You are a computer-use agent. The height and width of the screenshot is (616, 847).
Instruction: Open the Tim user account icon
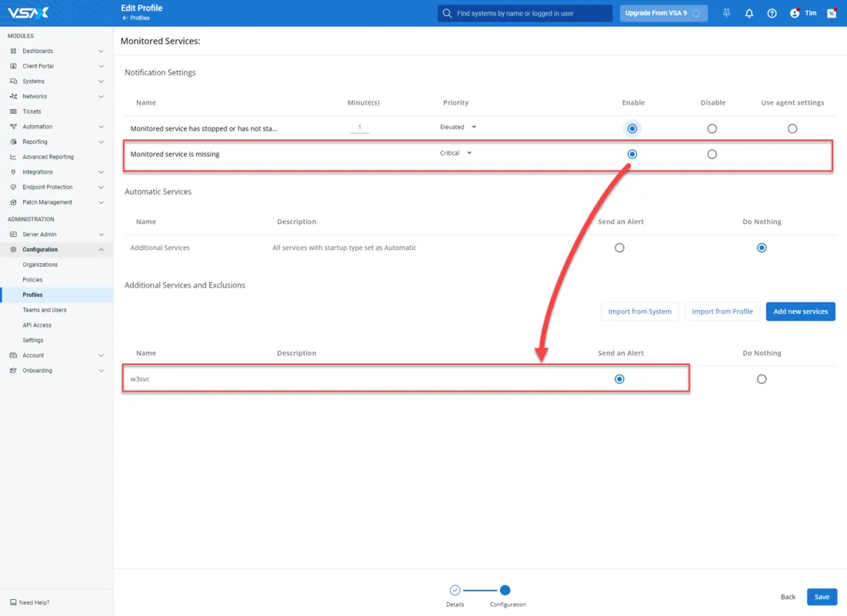[x=795, y=13]
